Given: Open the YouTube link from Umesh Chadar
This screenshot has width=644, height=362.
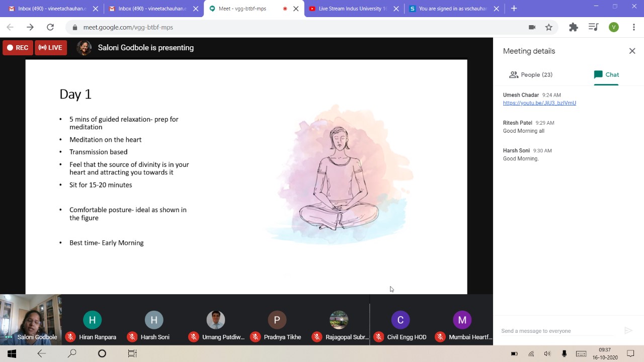Looking at the screenshot, I should (x=539, y=103).
